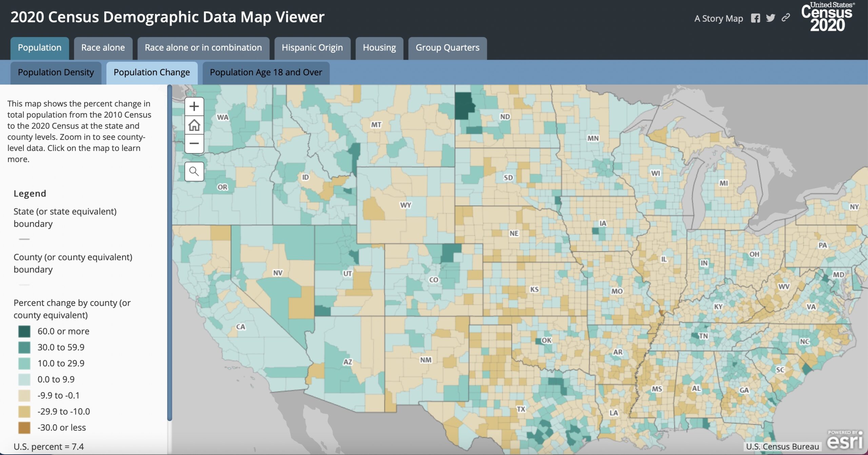Share via the Twitter bird icon
The image size is (868, 455).
tap(770, 18)
